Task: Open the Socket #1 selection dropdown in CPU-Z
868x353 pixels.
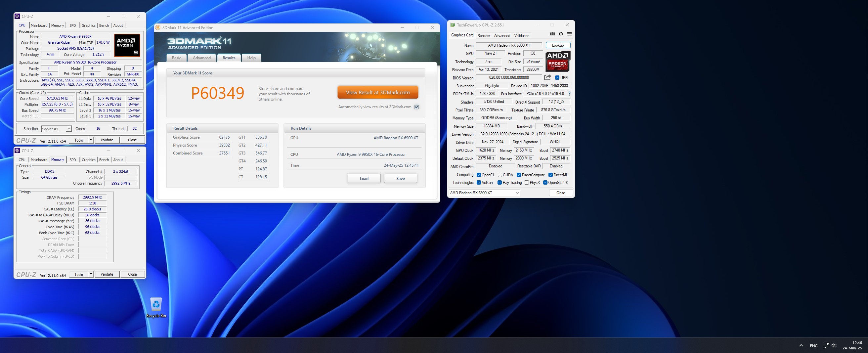Action: (x=56, y=129)
